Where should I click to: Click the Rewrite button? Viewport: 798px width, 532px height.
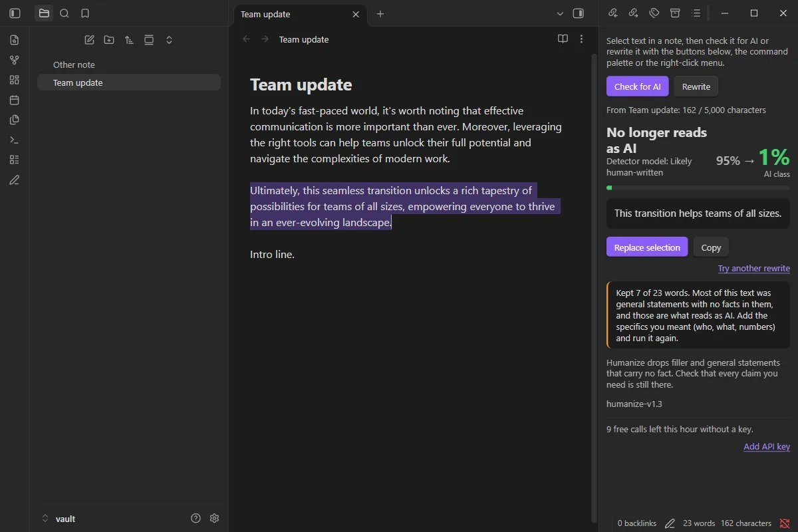[x=696, y=86]
